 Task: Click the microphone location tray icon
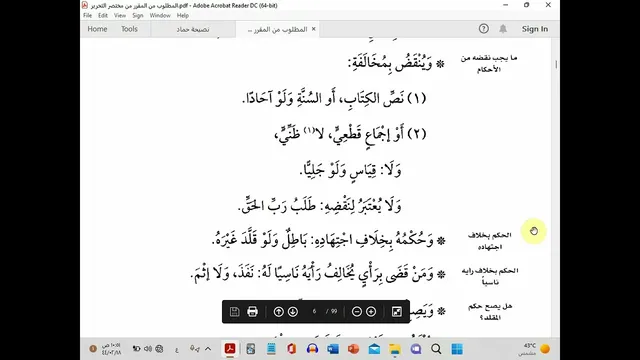point(195,349)
